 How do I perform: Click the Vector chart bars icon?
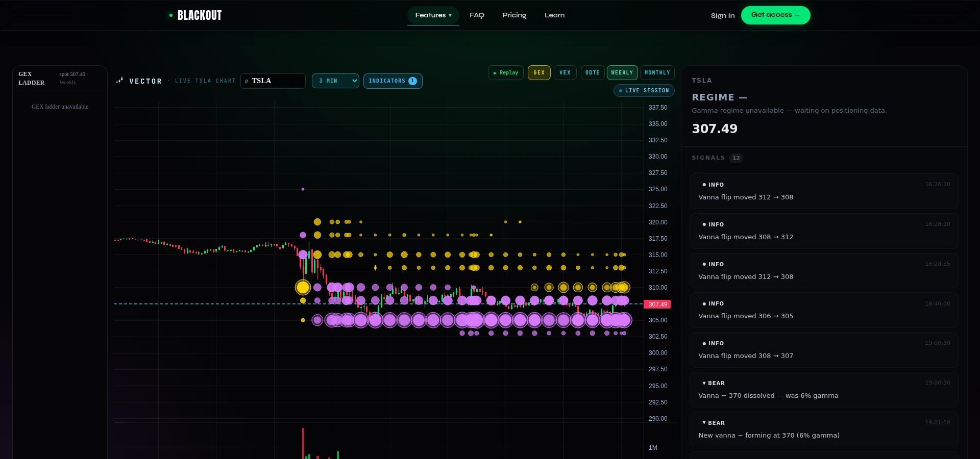click(x=119, y=80)
